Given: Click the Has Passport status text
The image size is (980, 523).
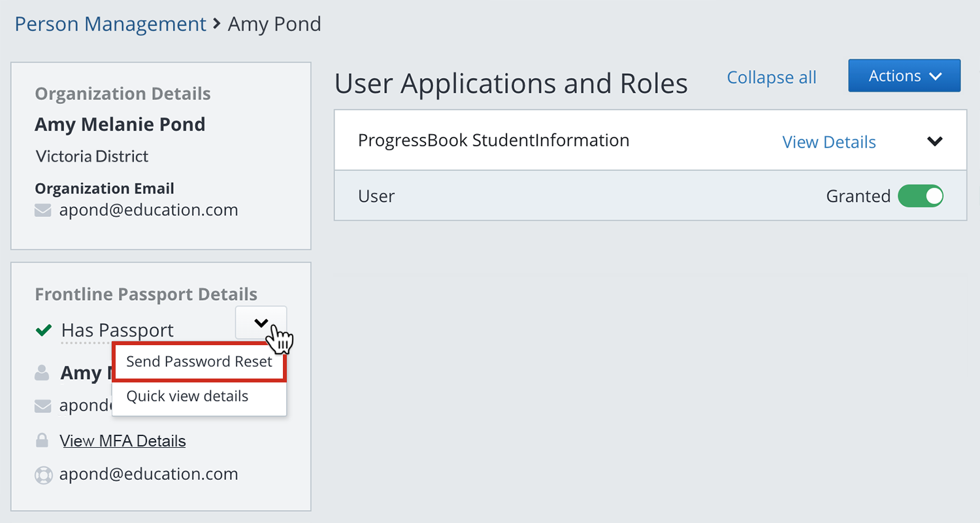Looking at the screenshot, I should pos(118,331).
